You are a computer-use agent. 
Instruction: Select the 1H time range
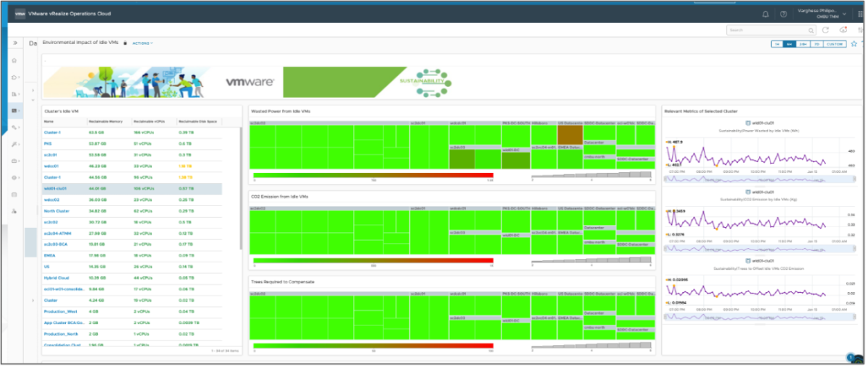tap(777, 44)
